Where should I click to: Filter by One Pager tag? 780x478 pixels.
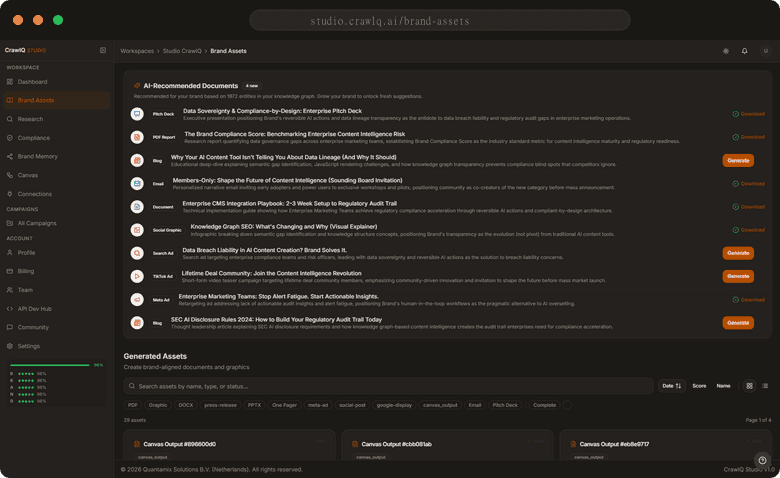(284, 405)
